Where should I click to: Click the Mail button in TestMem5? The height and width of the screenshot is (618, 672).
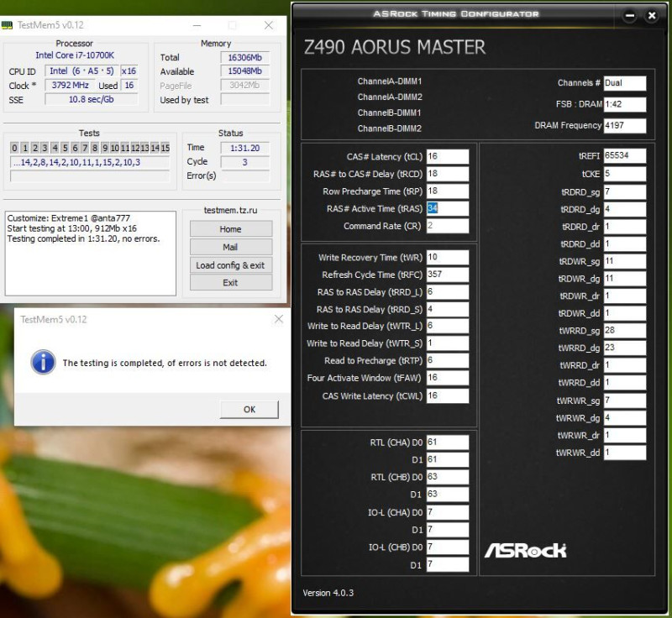click(x=230, y=247)
